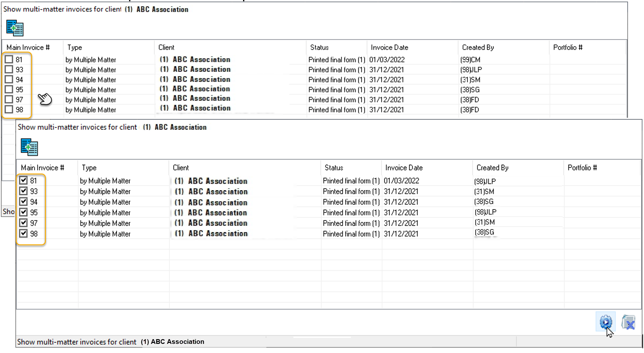Tick invoice 93 checkbox in back window

pyautogui.click(x=9, y=69)
